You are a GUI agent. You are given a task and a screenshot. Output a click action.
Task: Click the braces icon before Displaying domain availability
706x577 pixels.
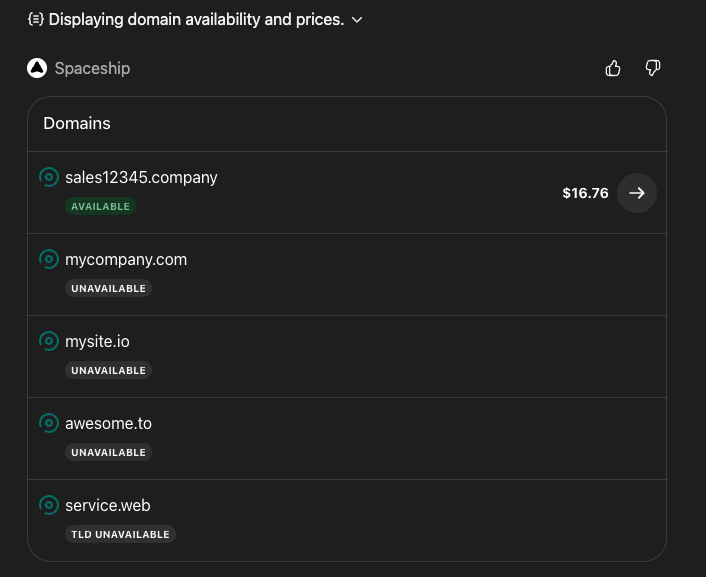point(35,19)
